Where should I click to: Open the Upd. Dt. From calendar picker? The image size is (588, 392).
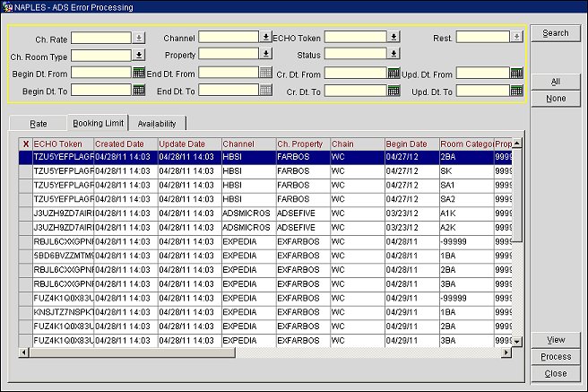pyautogui.click(x=516, y=73)
